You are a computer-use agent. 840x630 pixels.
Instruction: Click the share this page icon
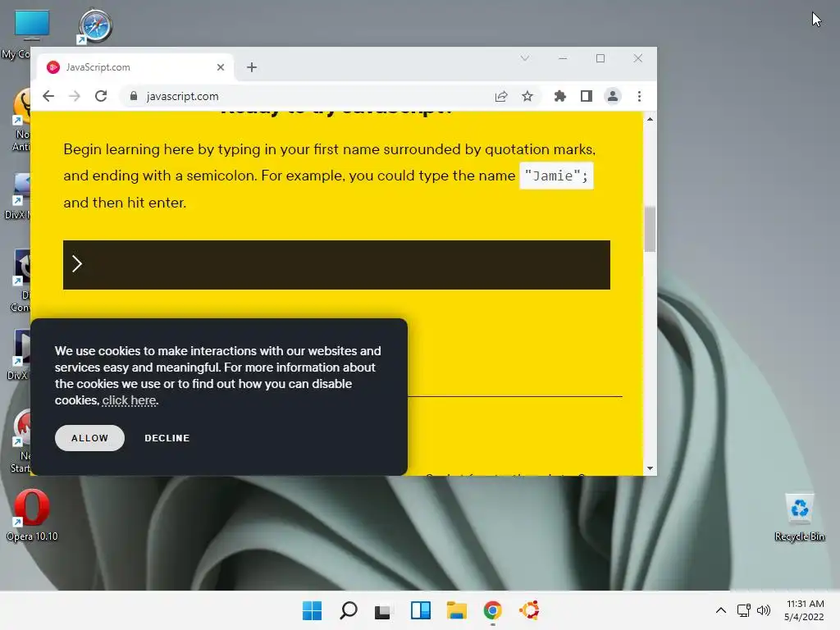[x=501, y=97]
